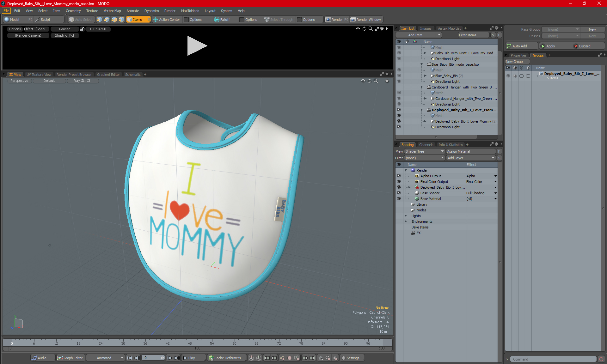Select Edges selection mode icon
The width and height of the screenshot is (607, 364).
pyautogui.click(x=107, y=20)
